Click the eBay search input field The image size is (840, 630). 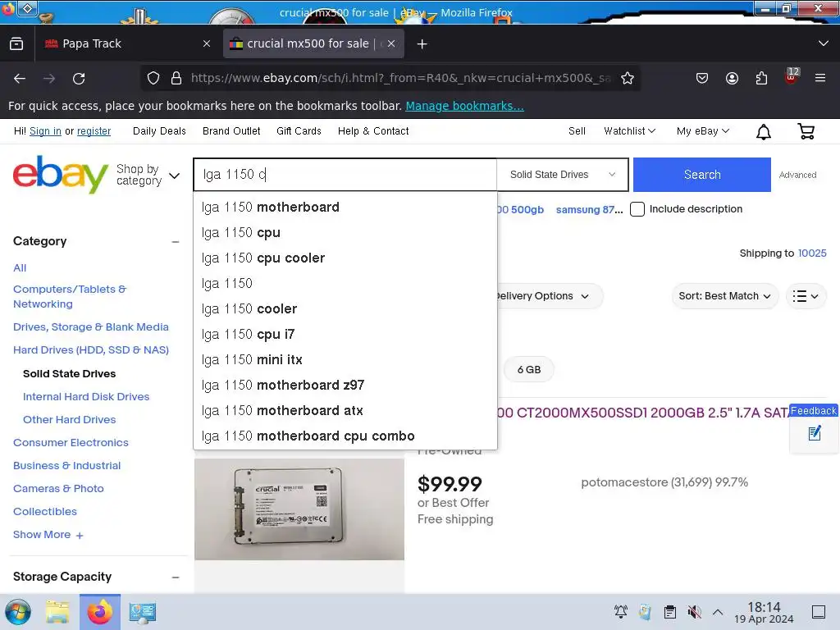pyautogui.click(x=345, y=175)
